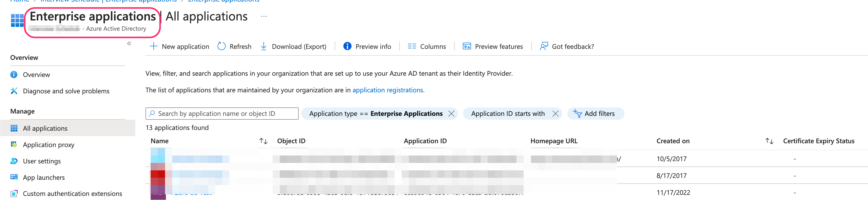Click the feedback person icon

click(544, 46)
